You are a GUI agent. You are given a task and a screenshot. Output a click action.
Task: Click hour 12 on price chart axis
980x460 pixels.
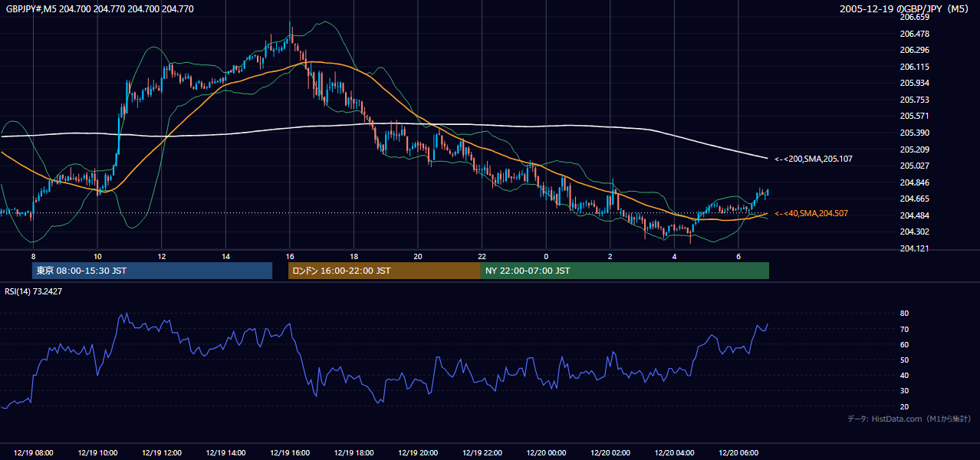(x=161, y=256)
